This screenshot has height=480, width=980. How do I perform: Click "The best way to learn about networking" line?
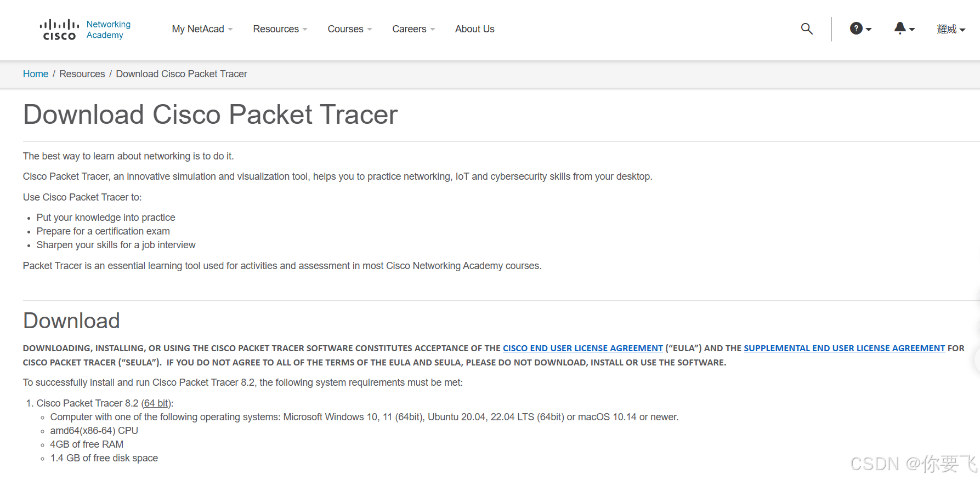click(x=128, y=156)
